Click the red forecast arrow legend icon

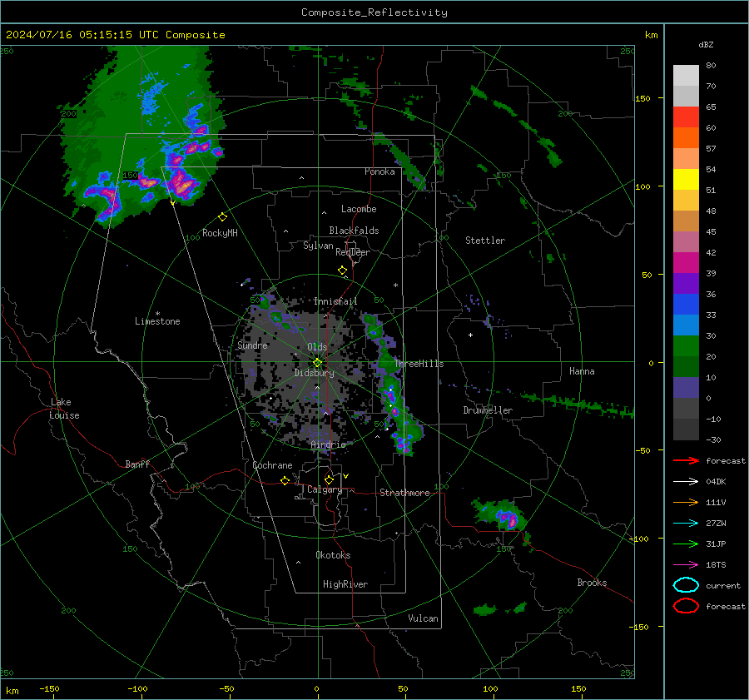point(686,460)
